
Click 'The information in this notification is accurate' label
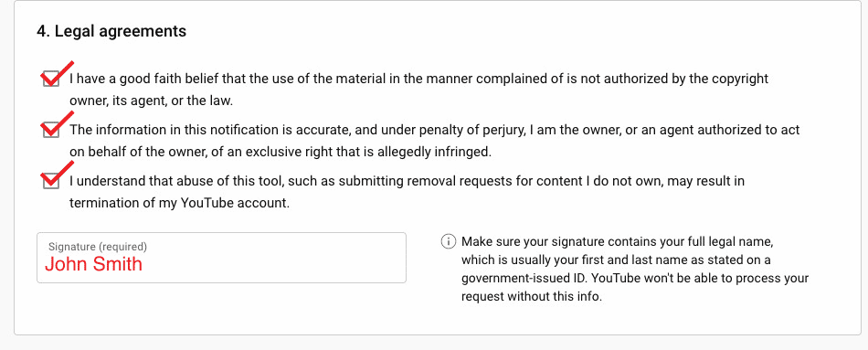tap(435, 130)
